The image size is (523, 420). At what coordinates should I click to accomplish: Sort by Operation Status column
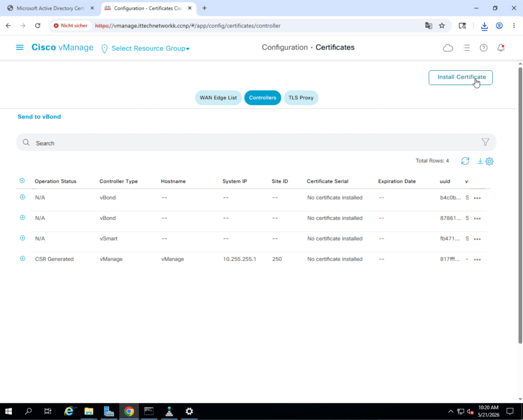pos(55,181)
